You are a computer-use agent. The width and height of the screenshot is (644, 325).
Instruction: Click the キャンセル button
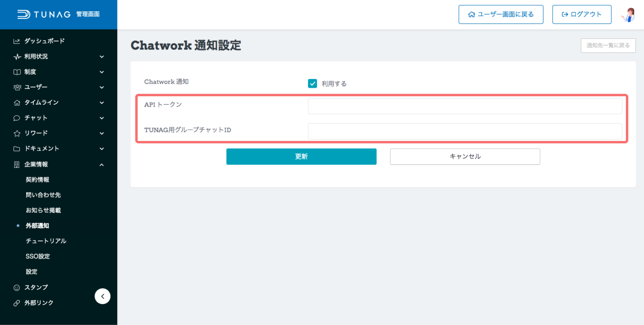(x=465, y=157)
